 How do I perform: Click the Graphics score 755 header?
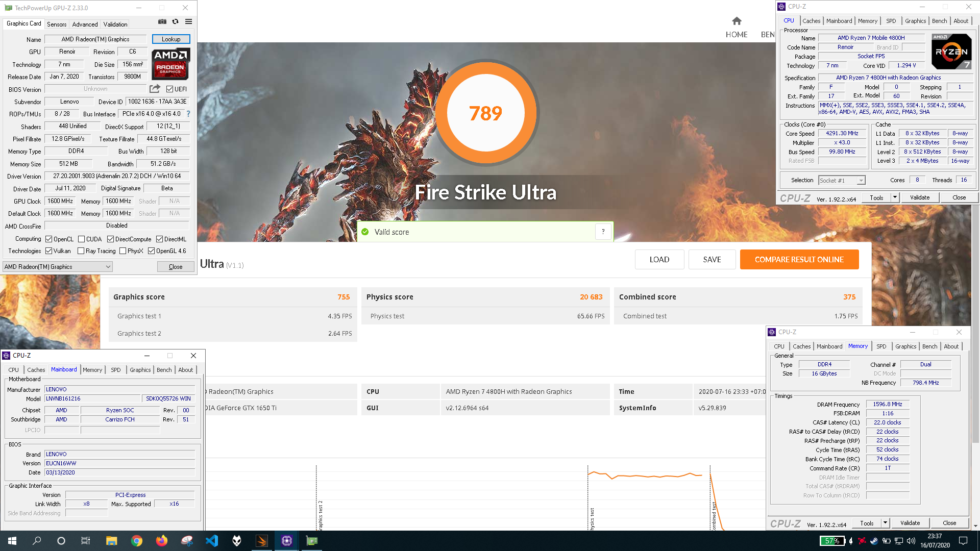pos(232,297)
